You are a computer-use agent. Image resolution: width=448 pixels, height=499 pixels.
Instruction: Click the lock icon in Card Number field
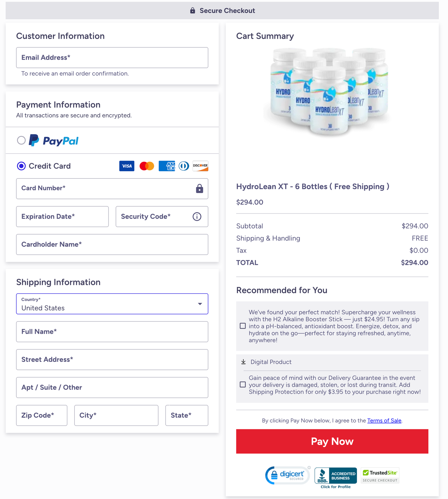coord(199,189)
